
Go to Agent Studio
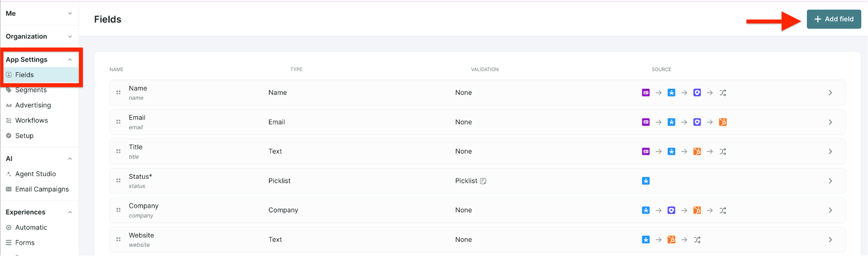pyautogui.click(x=35, y=174)
